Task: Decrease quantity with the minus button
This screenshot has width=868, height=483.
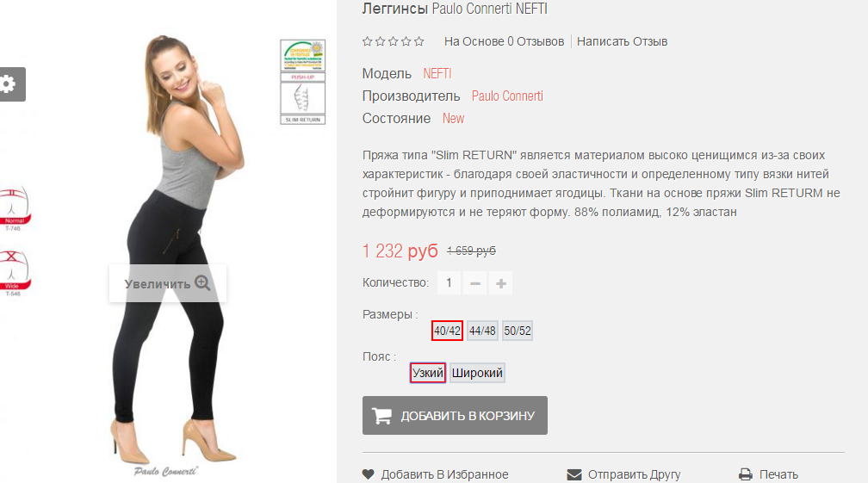Action: (x=475, y=283)
